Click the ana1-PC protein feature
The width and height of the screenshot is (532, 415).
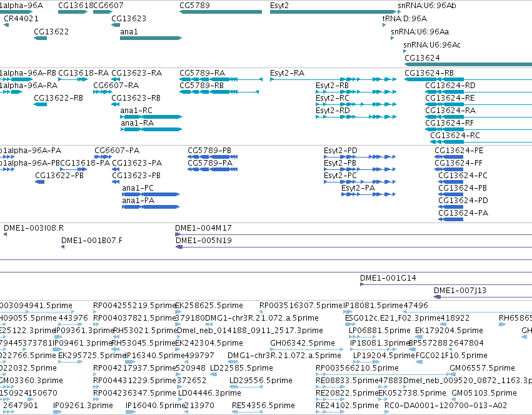(x=151, y=195)
